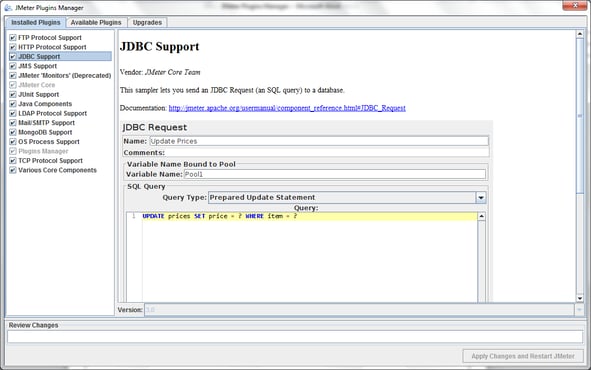Open the Upgrades tab
The width and height of the screenshot is (591, 370).
[147, 23]
